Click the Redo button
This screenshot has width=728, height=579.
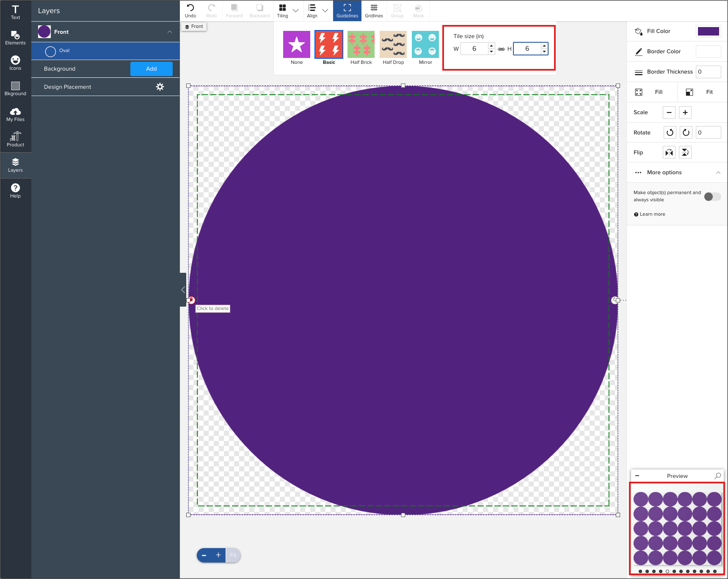point(212,11)
